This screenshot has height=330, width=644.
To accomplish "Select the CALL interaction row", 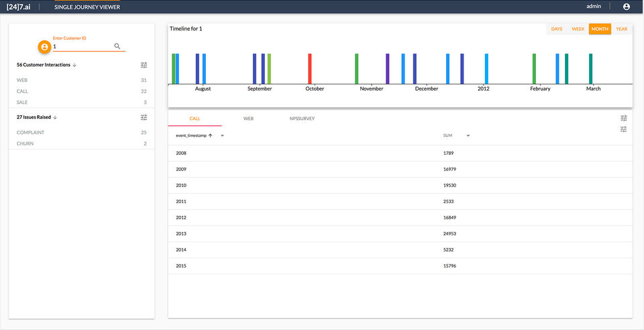I will click(x=81, y=91).
